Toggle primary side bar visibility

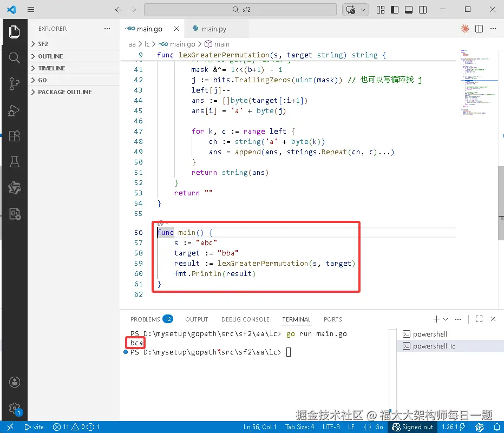coord(395,10)
